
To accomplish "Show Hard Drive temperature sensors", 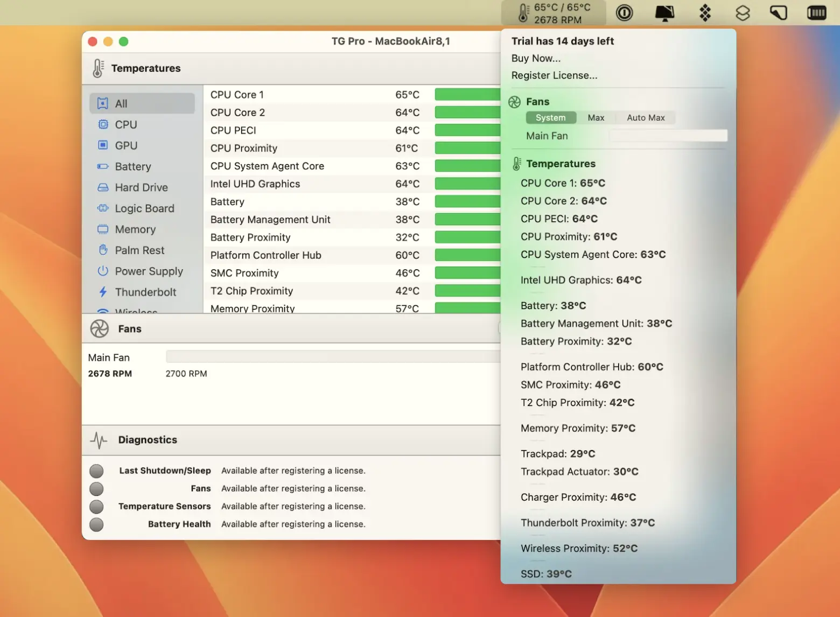I will point(141,187).
